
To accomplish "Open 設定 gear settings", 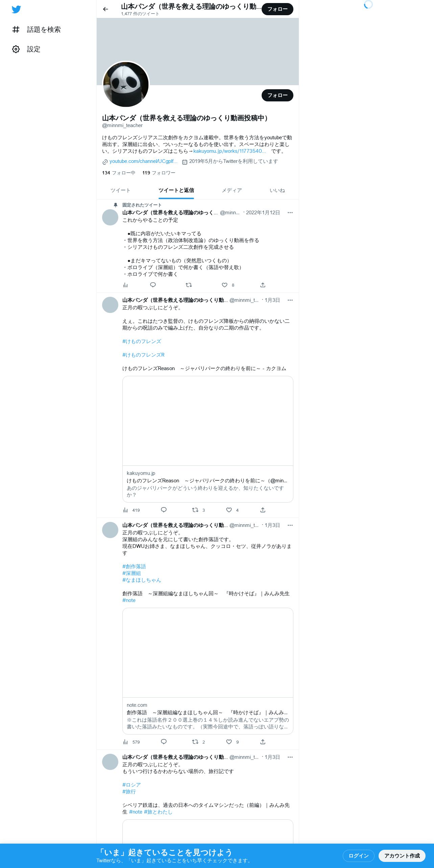I will pyautogui.click(x=26, y=49).
